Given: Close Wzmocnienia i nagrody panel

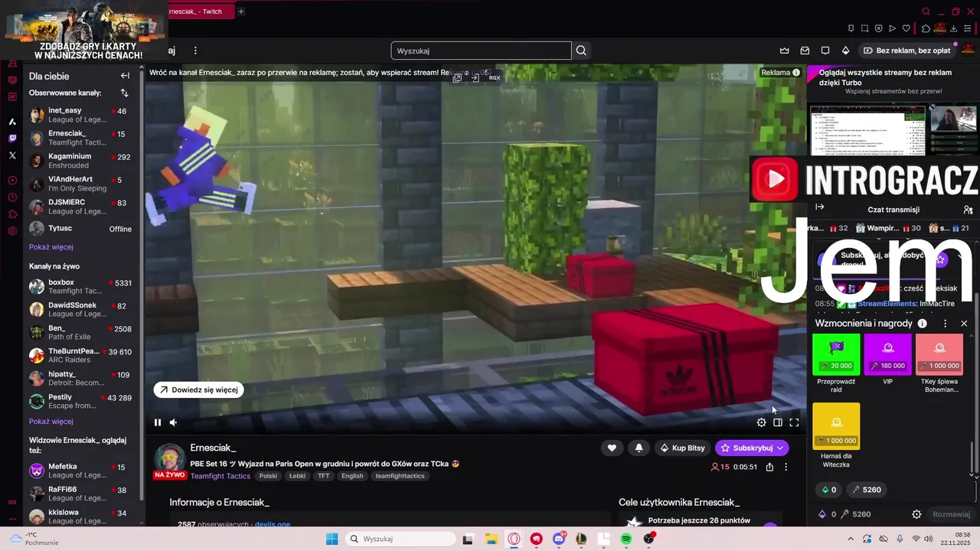Looking at the screenshot, I should pos(964,324).
